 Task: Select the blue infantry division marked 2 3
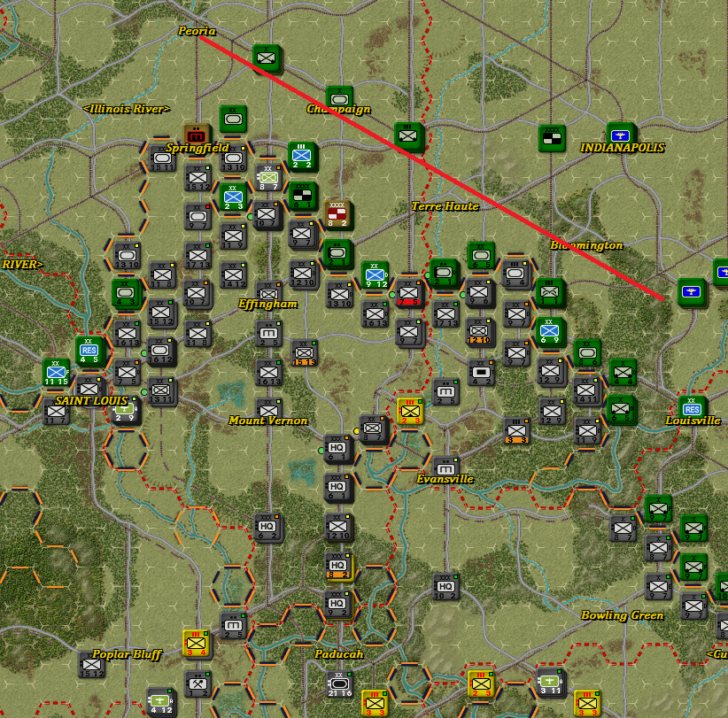pos(233,197)
